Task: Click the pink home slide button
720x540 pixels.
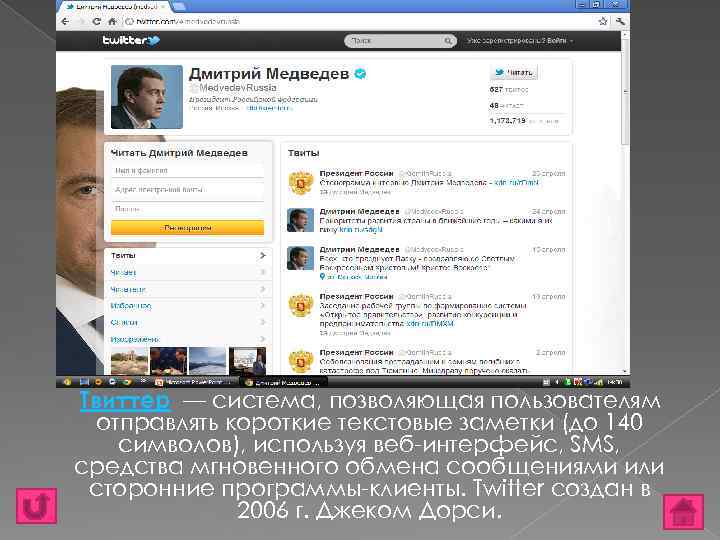Action: [x=683, y=512]
